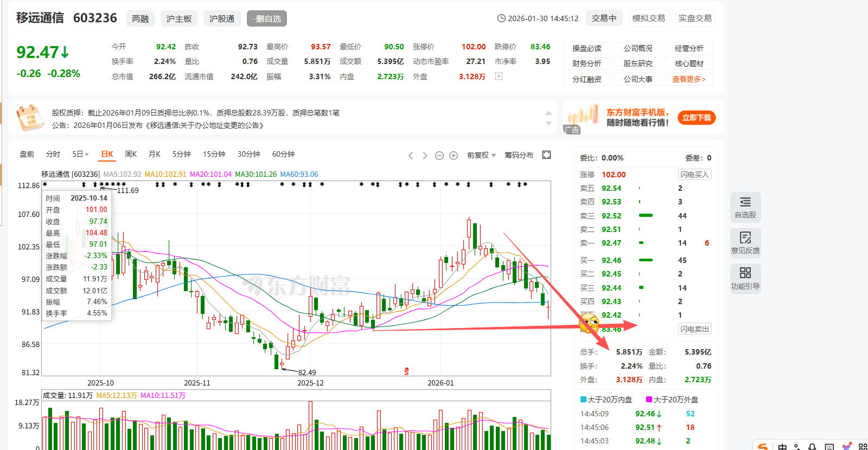
Task: Click Sogou input method logo
Action: [x=763, y=447]
